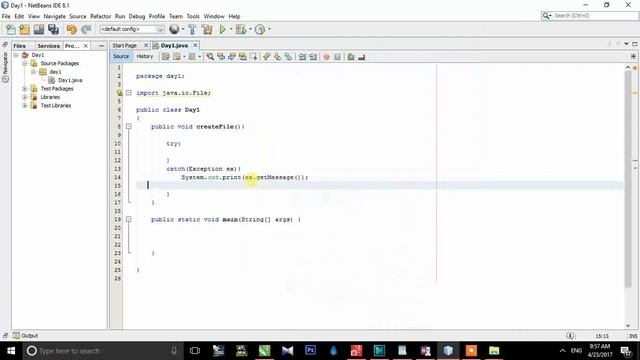The image size is (640, 360).
Task: Minimize the Projects panel
Action: point(101,46)
